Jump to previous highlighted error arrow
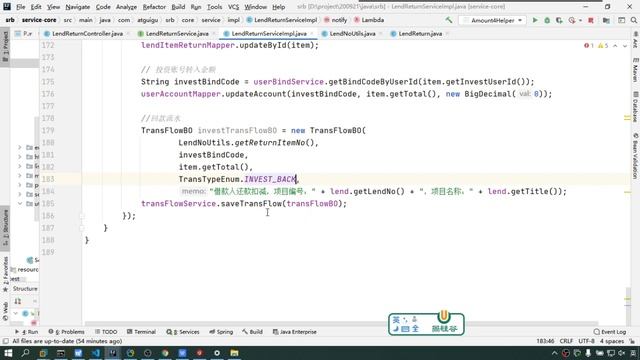 pyautogui.click(x=615, y=46)
